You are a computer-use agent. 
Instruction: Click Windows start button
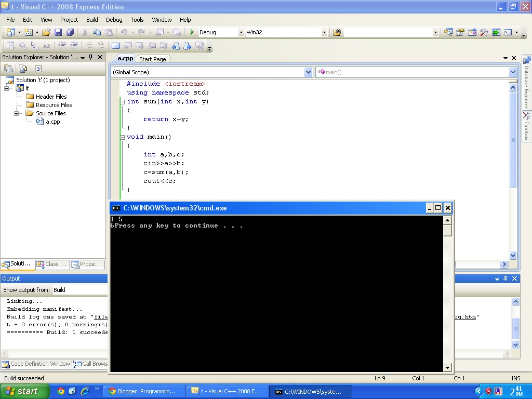pyautogui.click(x=24, y=391)
